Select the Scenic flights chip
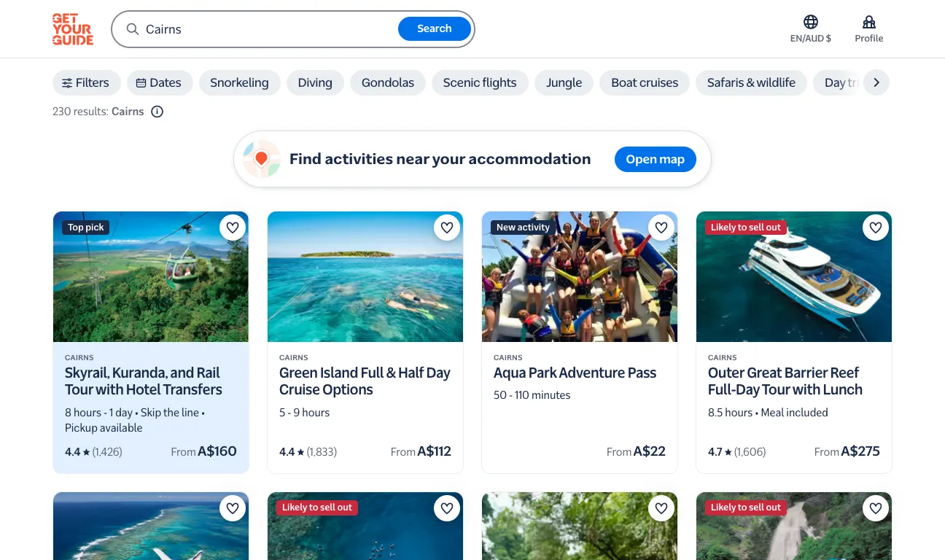Screen dimensions: 945x560 click(x=480, y=82)
